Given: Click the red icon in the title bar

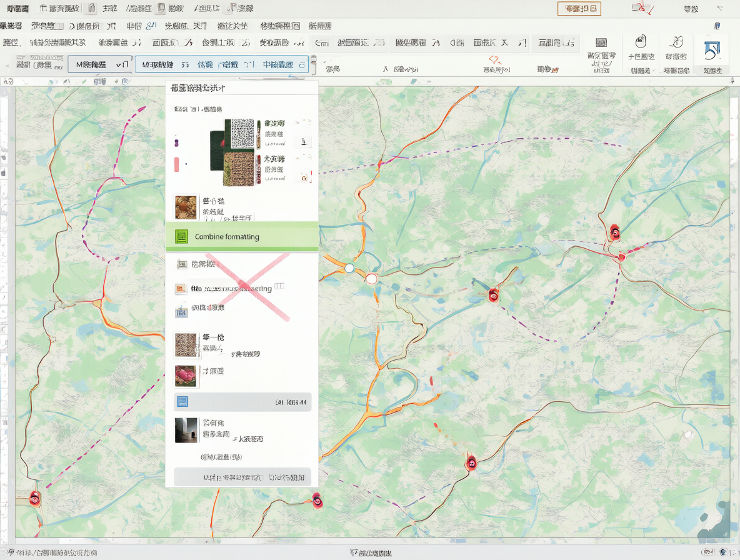Looking at the screenshot, I should coord(642,9).
